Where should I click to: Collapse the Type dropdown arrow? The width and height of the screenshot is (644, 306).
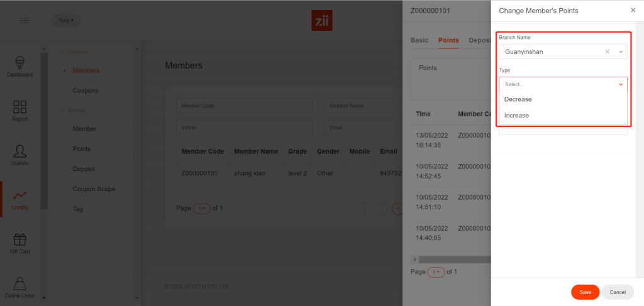click(x=621, y=84)
